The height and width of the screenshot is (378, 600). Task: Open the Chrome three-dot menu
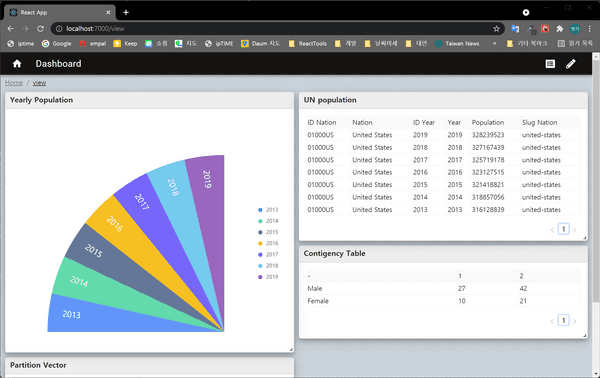pyautogui.click(x=590, y=29)
